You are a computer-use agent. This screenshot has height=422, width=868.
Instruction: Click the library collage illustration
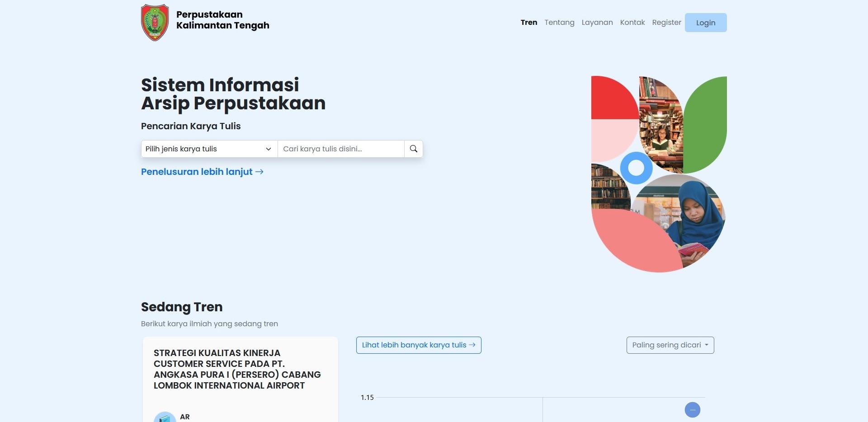pyautogui.click(x=659, y=174)
